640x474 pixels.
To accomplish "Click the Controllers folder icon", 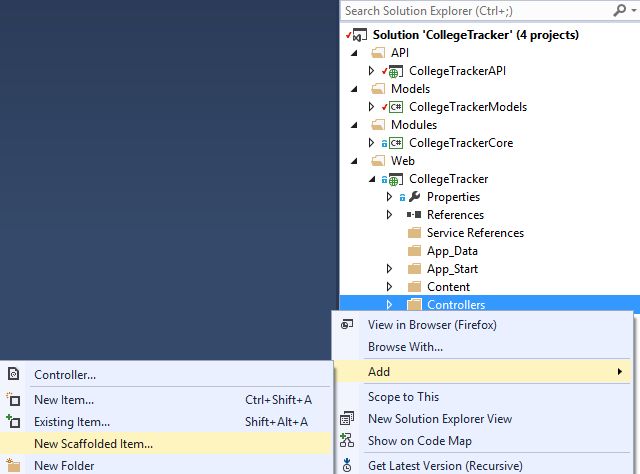I will [x=414, y=305].
